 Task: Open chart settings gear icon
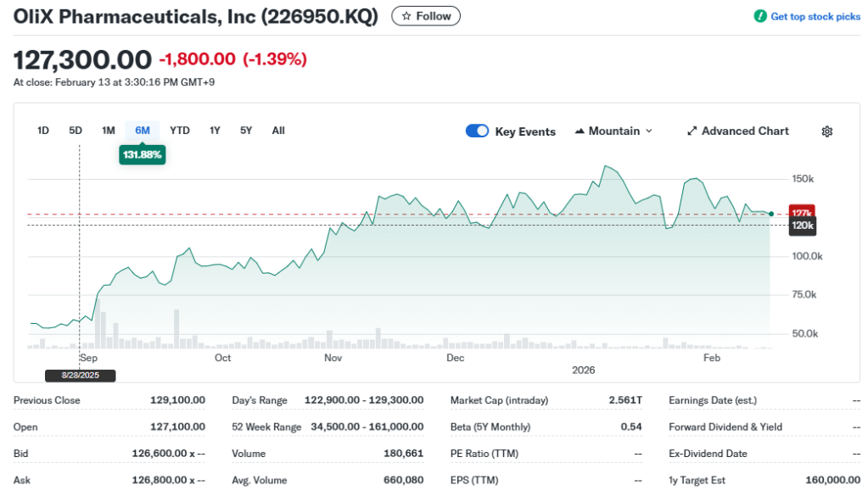[826, 131]
